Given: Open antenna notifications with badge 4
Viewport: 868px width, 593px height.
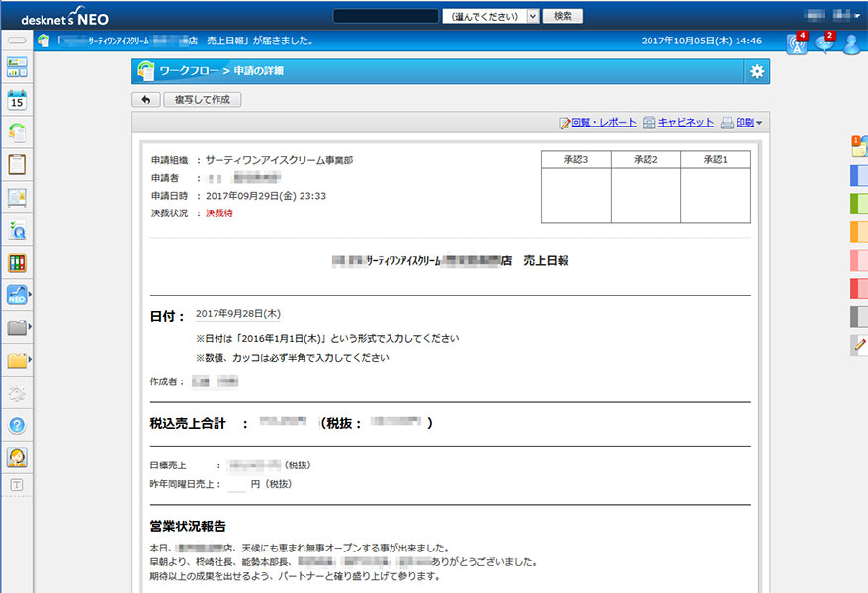Looking at the screenshot, I should click(796, 42).
